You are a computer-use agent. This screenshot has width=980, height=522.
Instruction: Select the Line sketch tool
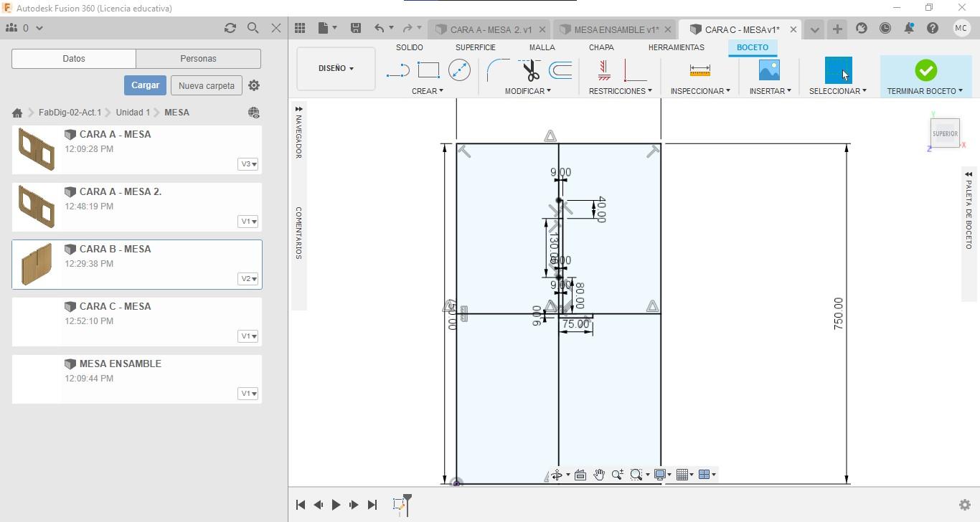tap(397, 70)
